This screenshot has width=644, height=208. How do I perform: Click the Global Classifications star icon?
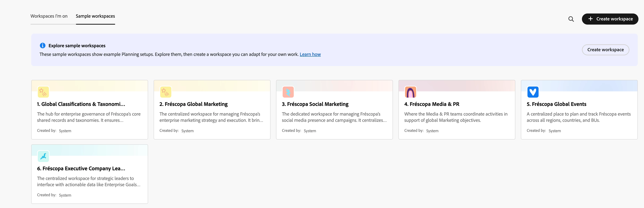click(x=43, y=92)
